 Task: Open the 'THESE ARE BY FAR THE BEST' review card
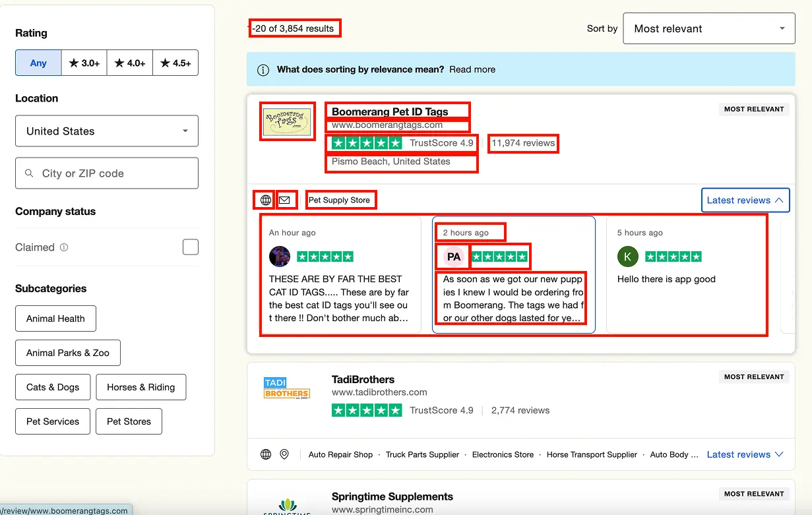[x=340, y=275]
